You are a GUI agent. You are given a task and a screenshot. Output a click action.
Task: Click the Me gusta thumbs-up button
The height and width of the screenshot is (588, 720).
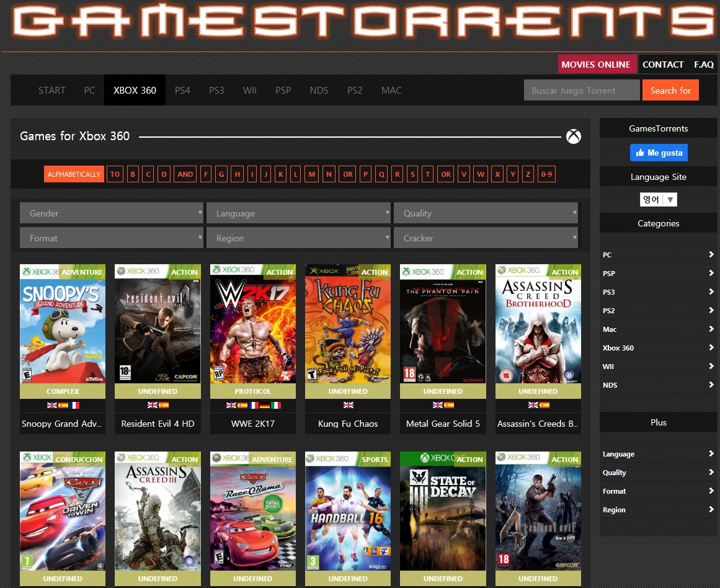(x=659, y=153)
